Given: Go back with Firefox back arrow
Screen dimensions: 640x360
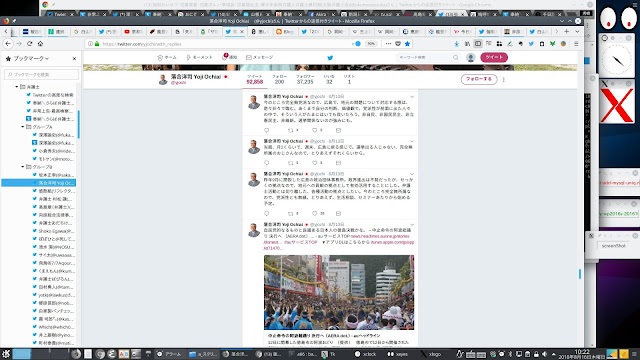Looking at the screenshot, I should (x=8, y=44).
